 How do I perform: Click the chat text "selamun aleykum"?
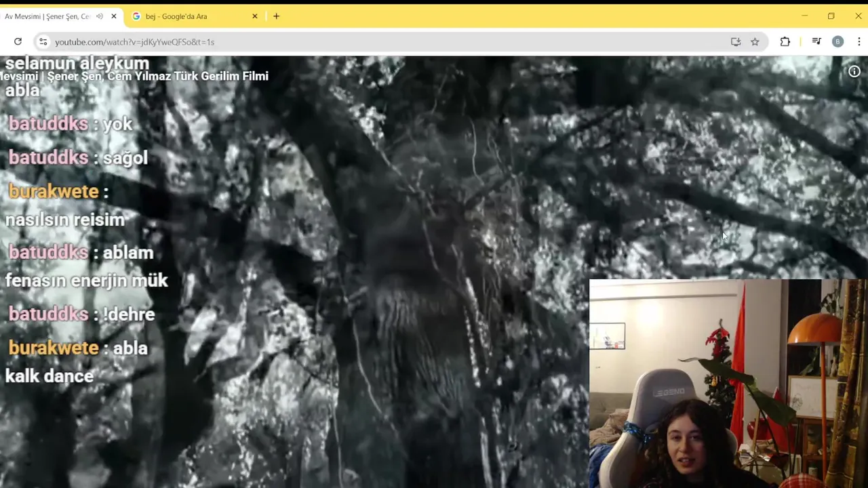pos(77,64)
